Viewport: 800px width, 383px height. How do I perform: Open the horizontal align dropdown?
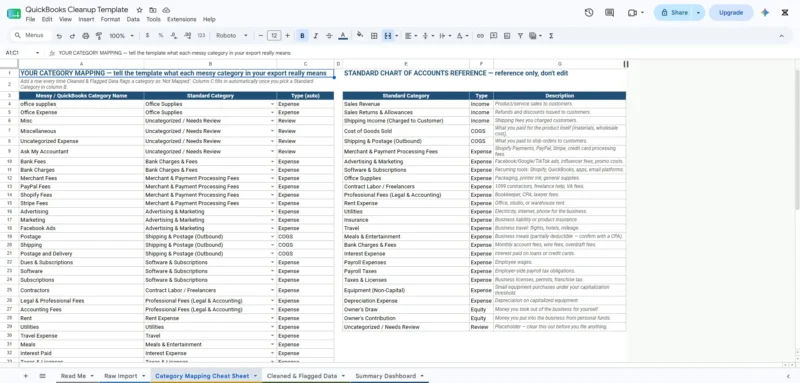[410, 36]
